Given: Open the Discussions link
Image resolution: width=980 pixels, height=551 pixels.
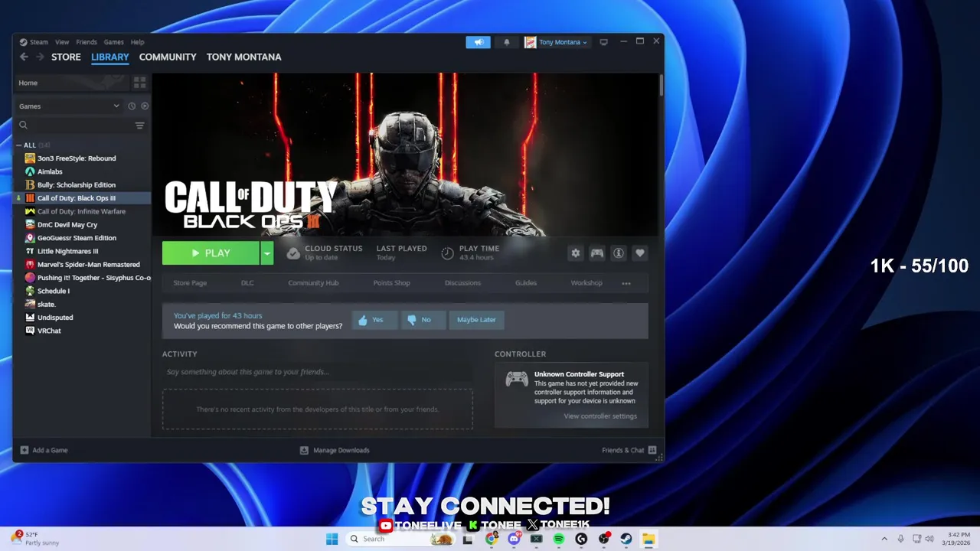Looking at the screenshot, I should pyautogui.click(x=462, y=283).
